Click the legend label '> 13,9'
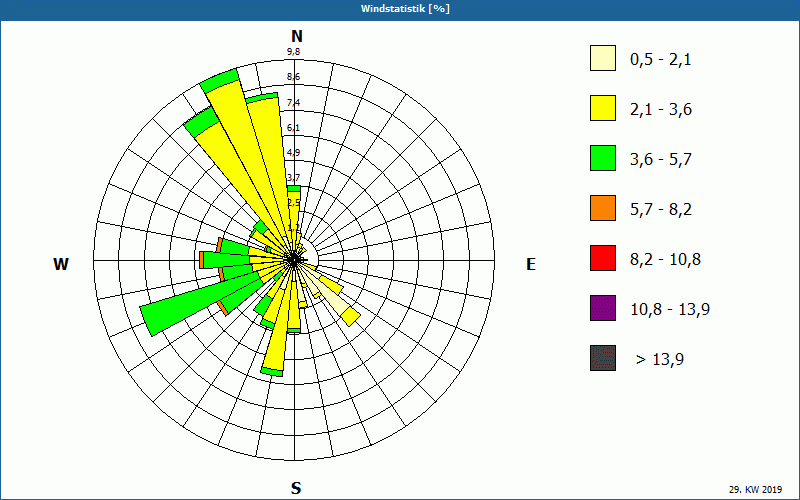Image resolution: width=800 pixels, height=500 pixels. tap(660, 360)
